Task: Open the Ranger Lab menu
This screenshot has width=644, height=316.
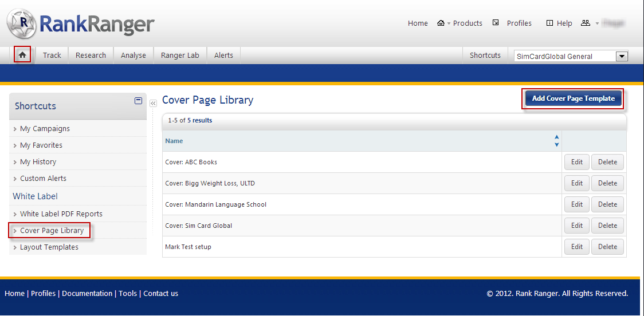Action: pyautogui.click(x=180, y=55)
